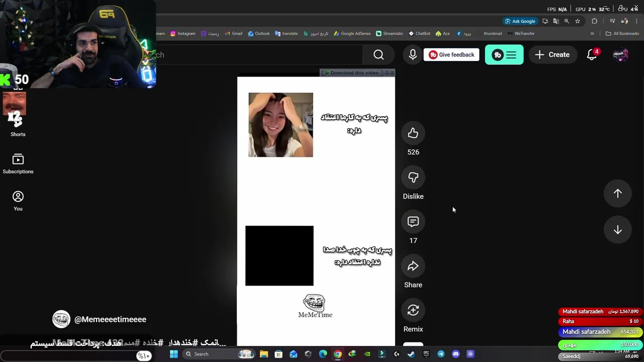Open thumbnail bookmark
644x362 pixels.
(x=493, y=34)
